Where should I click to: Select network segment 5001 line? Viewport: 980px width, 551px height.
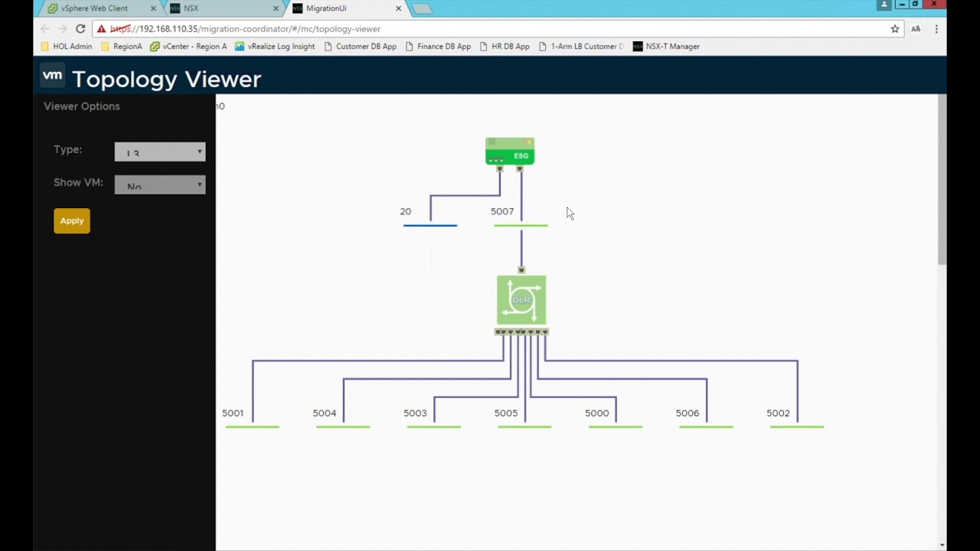click(x=252, y=426)
